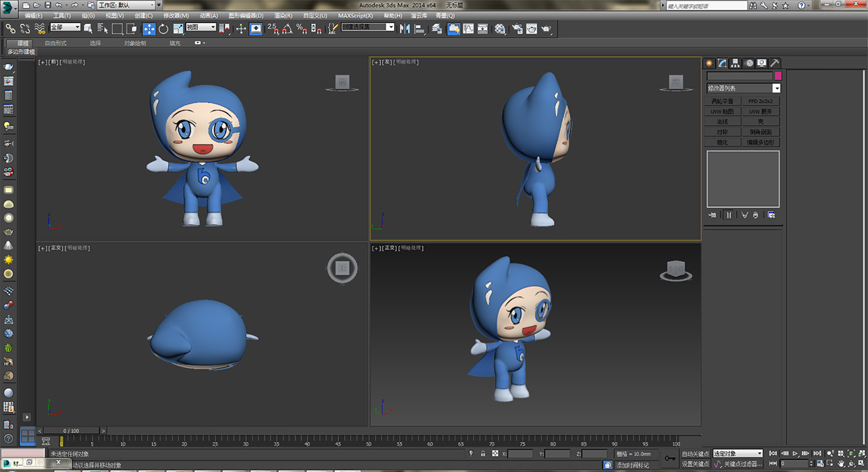The height and width of the screenshot is (472, 868).
Task: Select the Select Object arrow tool
Action: (x=88, y=29)
